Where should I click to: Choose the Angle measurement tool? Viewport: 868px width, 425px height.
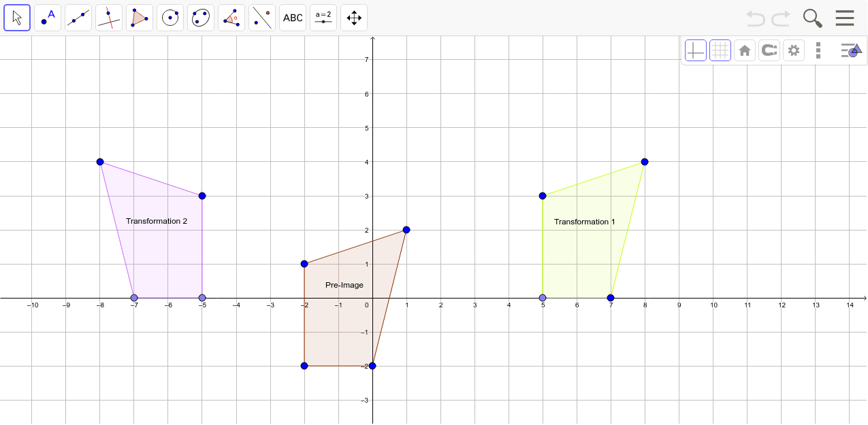(x=231, y=18)
